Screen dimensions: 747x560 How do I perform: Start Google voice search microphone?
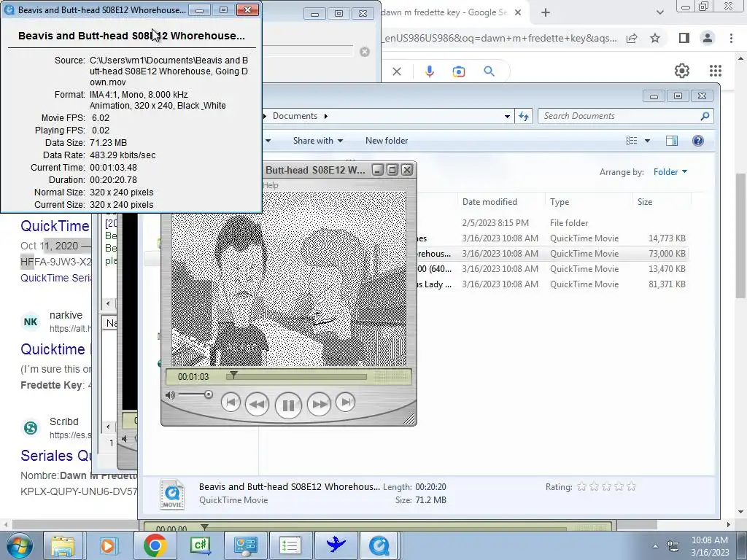(x=429, y=71)
